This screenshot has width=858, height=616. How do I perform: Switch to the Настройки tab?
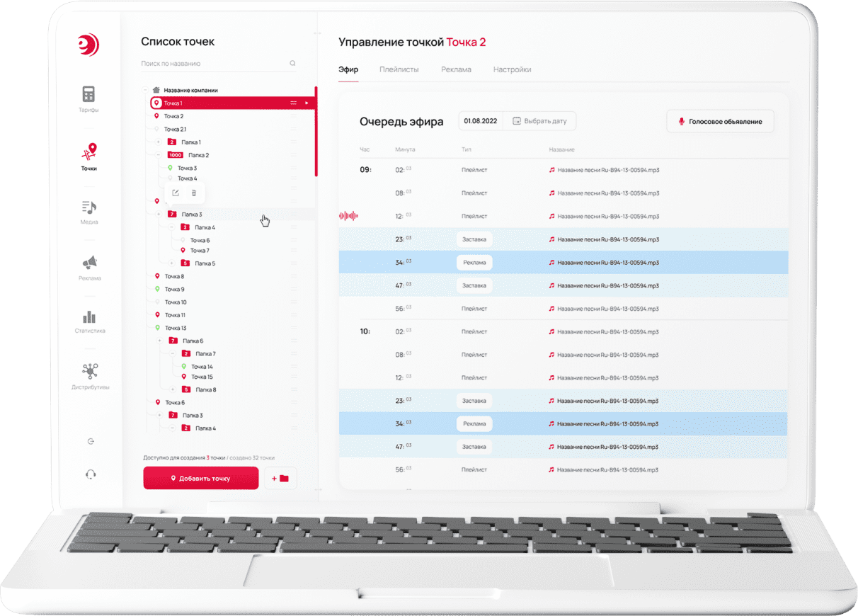click(512, 69)
